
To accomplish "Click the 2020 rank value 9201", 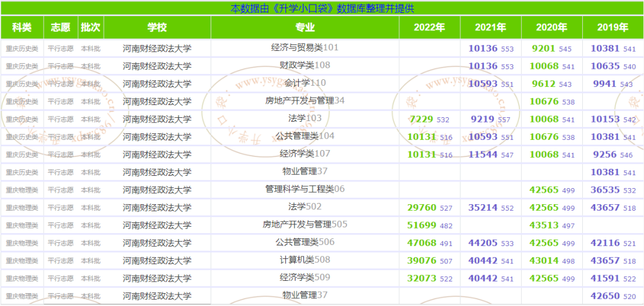I will pyautogui.click(x=544, y=48).
